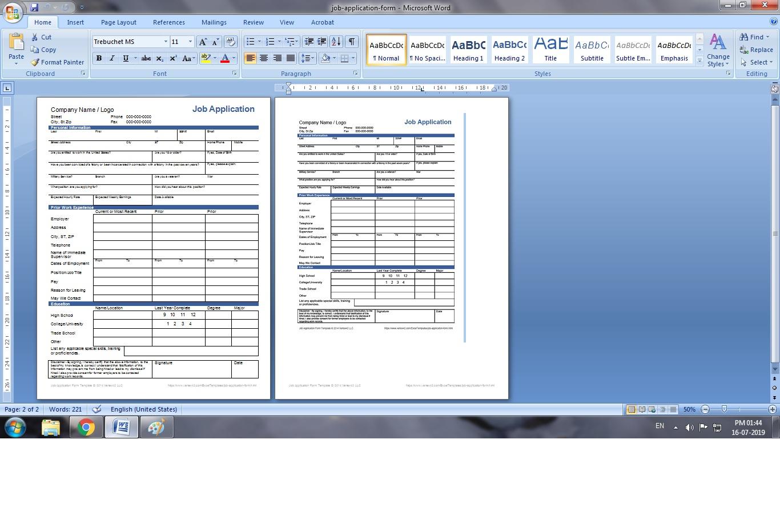Apply strikethrough to text

click(x=146, y=58)
